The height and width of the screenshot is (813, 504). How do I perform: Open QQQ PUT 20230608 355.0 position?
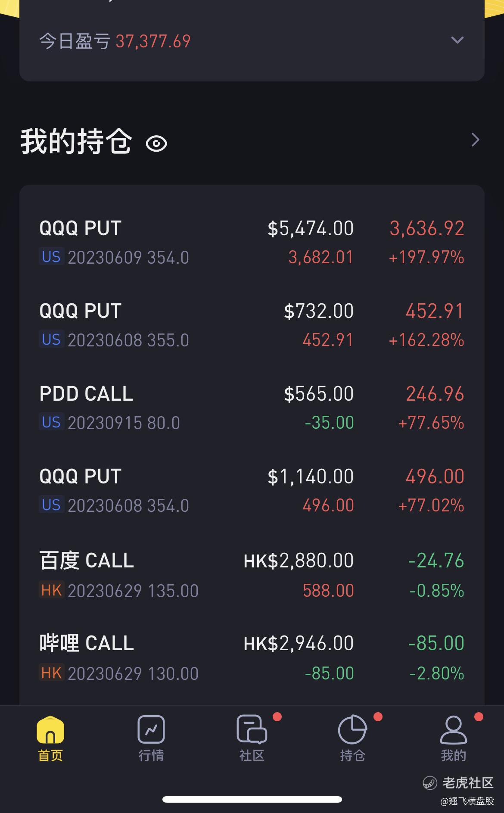point(252,325)
